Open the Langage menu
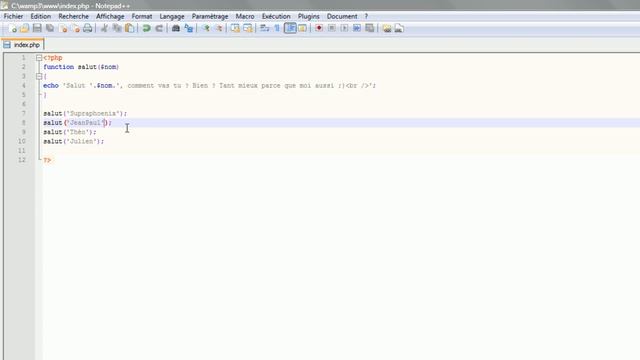 click(172, 16)
